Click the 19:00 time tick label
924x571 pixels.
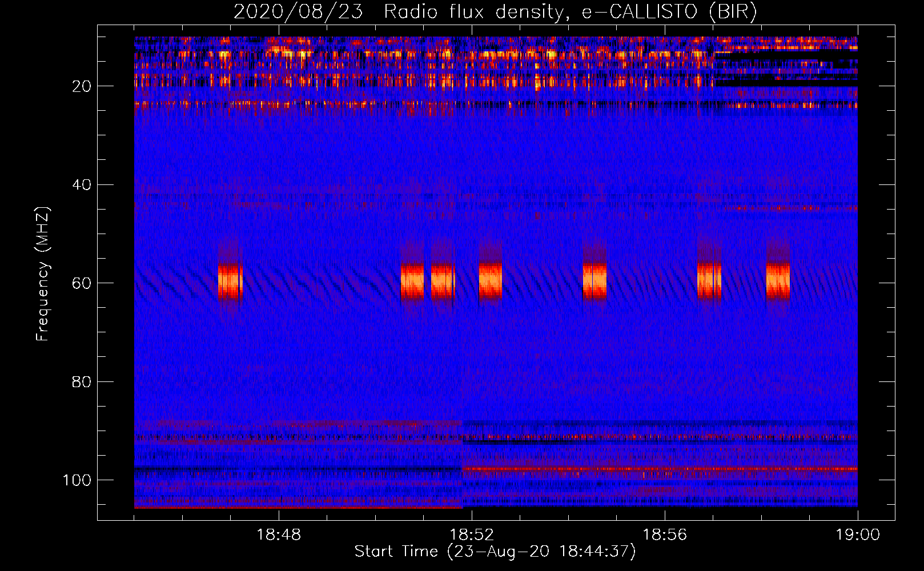[858, 535]
